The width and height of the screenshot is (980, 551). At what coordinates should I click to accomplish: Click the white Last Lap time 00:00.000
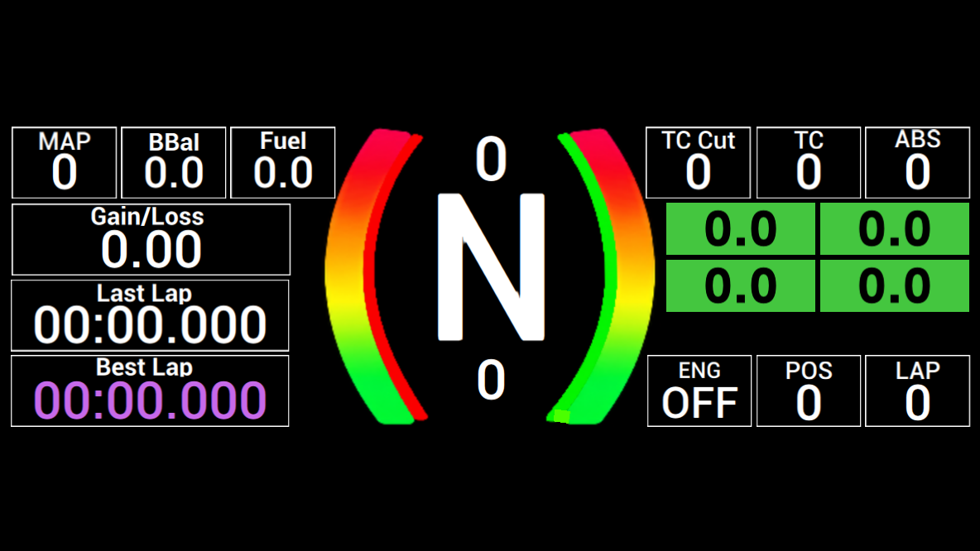click(x=150, y=325)
